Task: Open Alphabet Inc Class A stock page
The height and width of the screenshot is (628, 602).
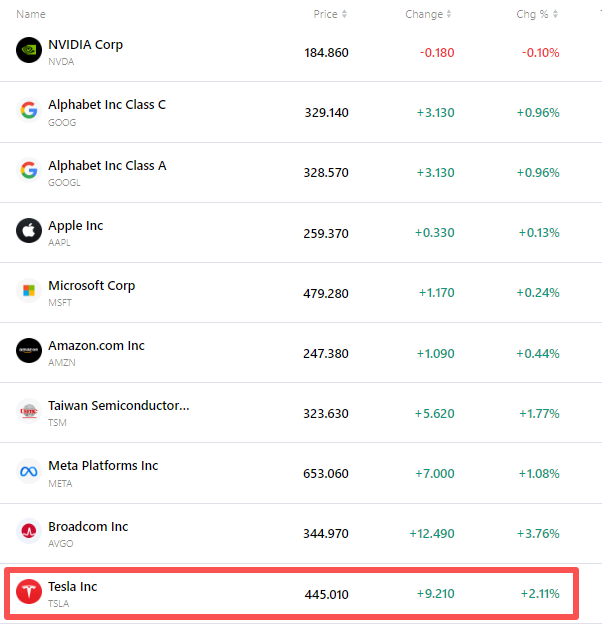Action: [107, 165]
